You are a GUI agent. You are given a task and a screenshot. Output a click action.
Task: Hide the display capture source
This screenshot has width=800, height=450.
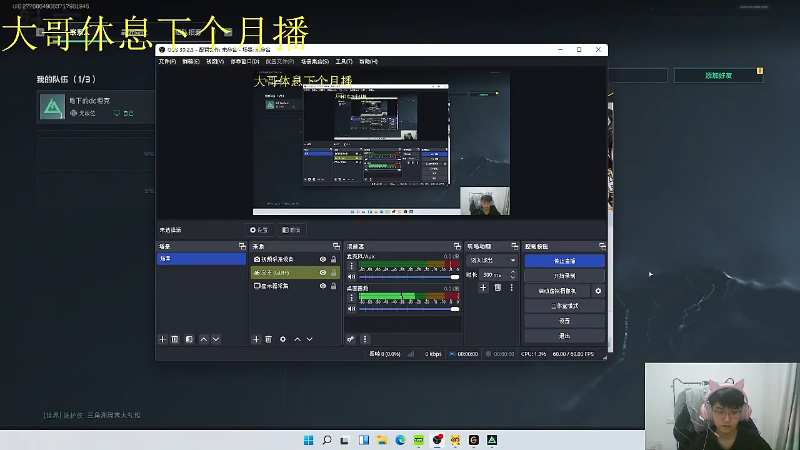point(322,286)
